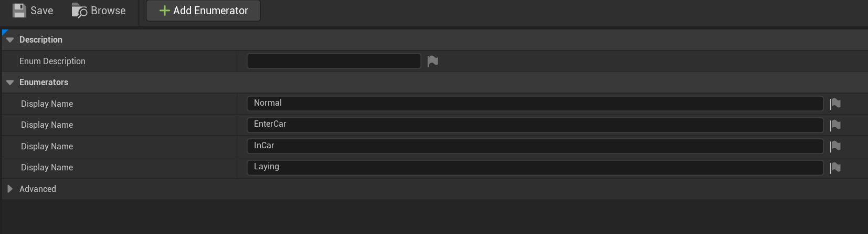The width and height of the screenshot is (868, 234).
Task: Click the Add Enumerator button
Action: point(203,11)
